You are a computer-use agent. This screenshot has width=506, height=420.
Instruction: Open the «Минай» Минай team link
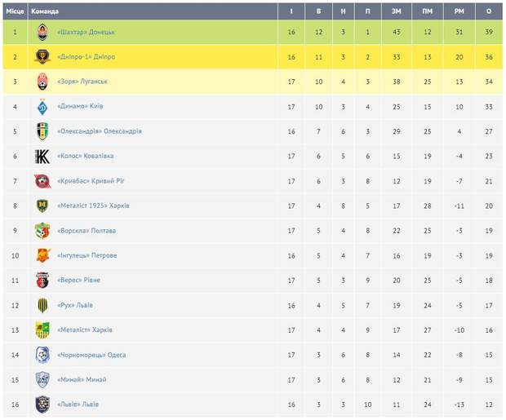82,380
